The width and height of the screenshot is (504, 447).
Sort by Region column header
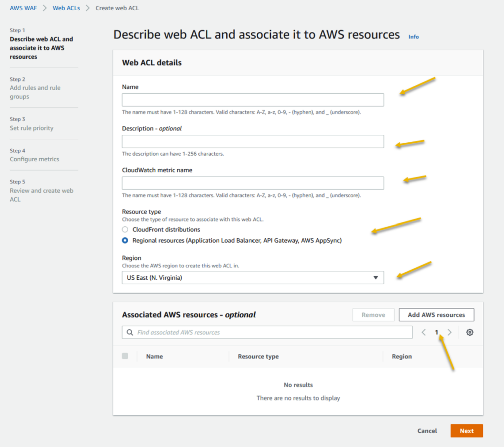click(402, 357)
